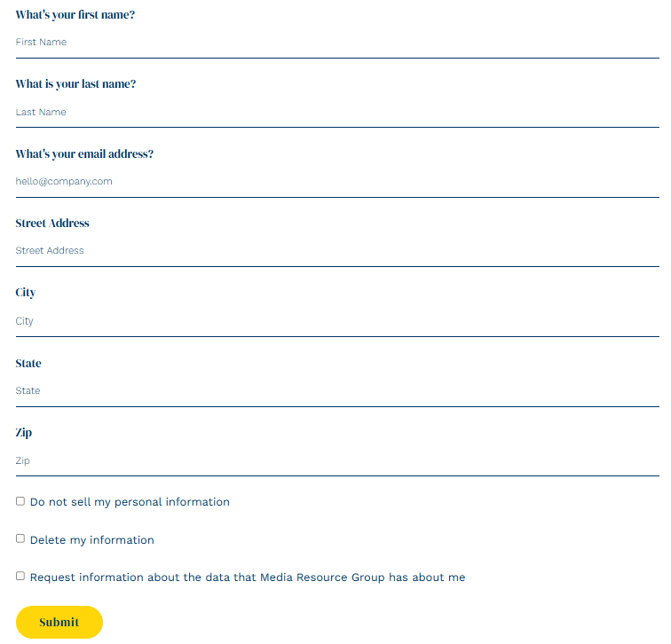This screenshot has height=644, width=671.
Task: Click into the City input field
Action: point(337,321)
